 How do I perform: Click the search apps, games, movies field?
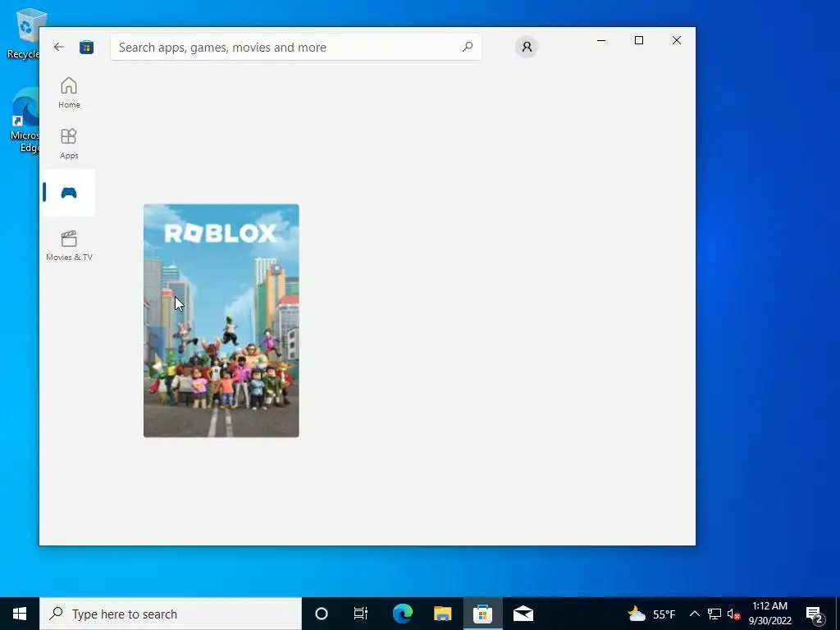[295, 47]
